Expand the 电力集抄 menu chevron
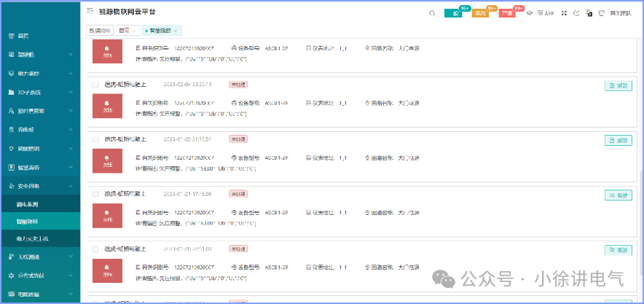The height and width of the screenshot is (304, 644). coord(71,74)
